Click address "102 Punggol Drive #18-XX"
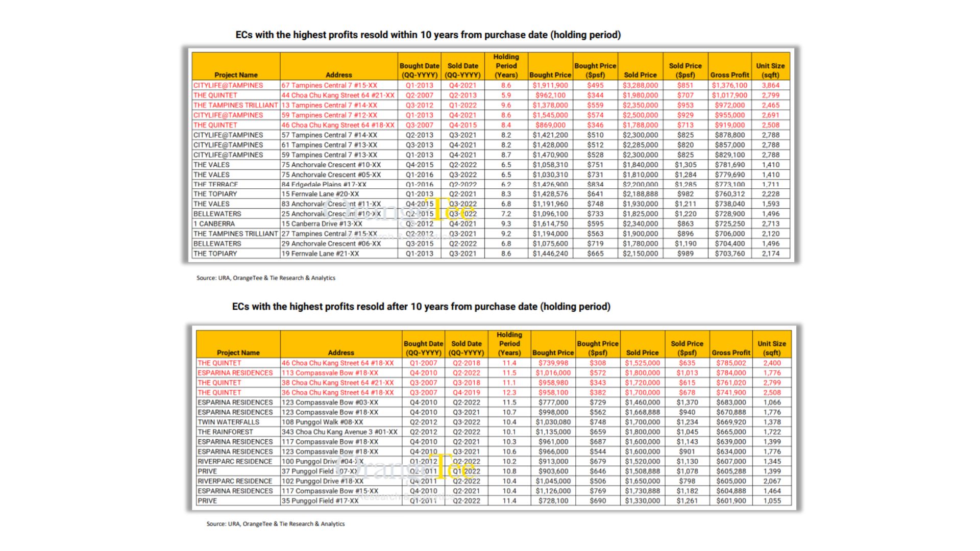 point(323,481)
